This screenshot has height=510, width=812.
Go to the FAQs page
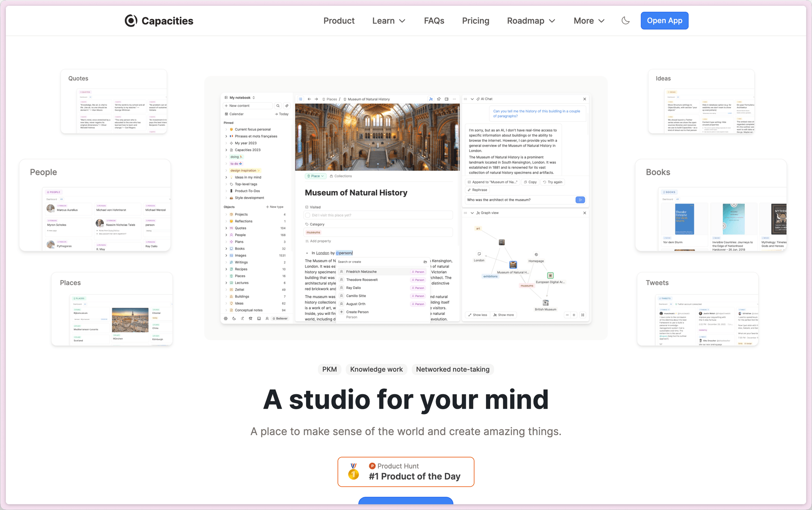434,21
